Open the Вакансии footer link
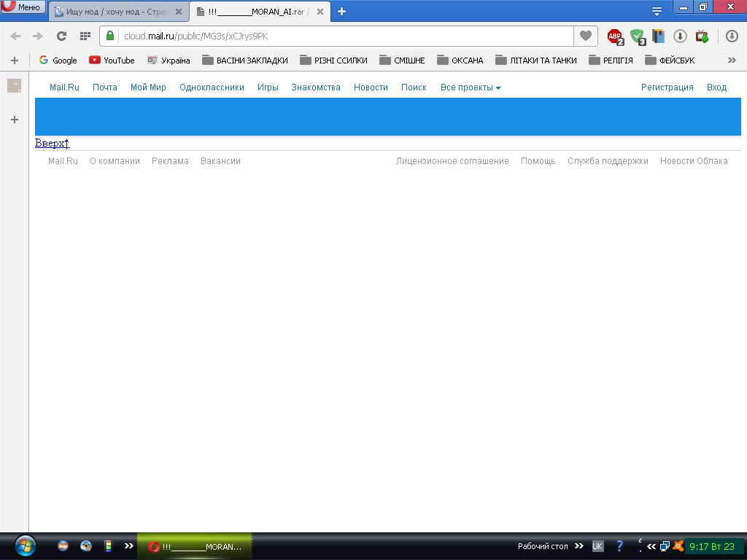 [220, 161]
